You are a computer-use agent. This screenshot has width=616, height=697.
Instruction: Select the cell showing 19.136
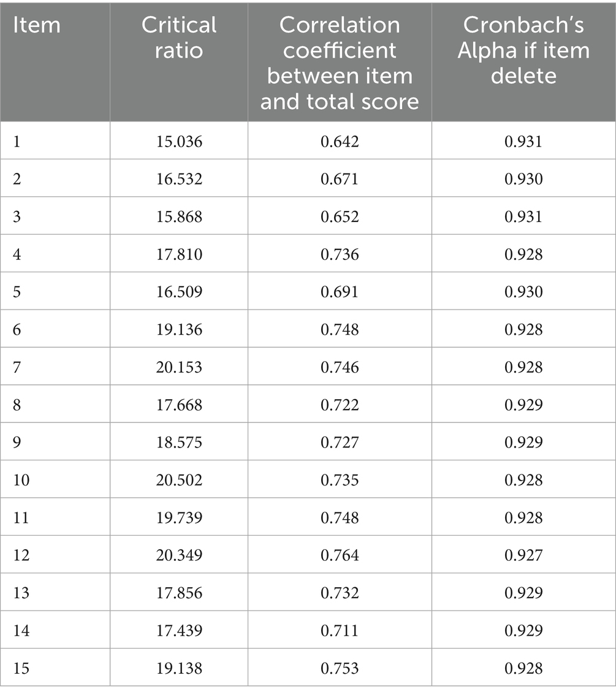click(x=179, y=329)
